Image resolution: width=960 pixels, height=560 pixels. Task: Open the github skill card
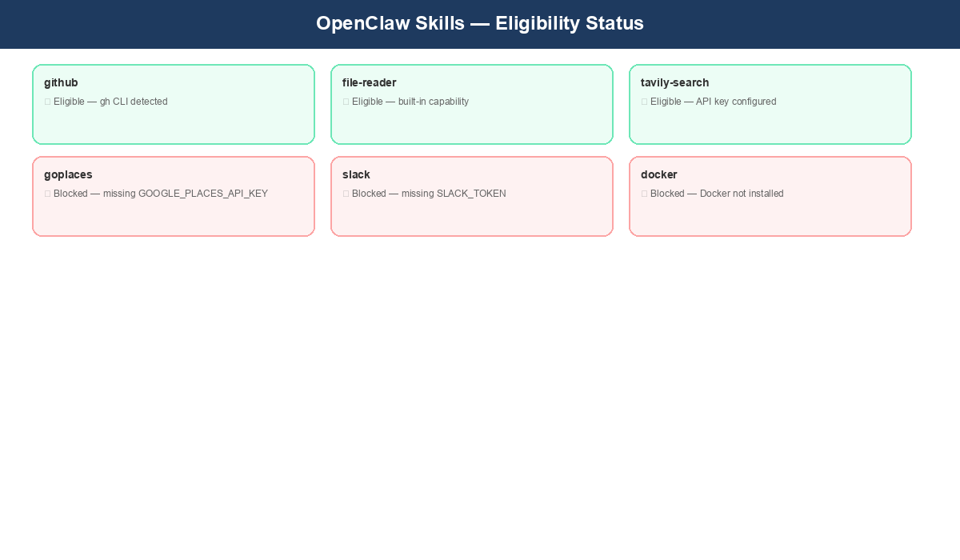tap(174, 104)
